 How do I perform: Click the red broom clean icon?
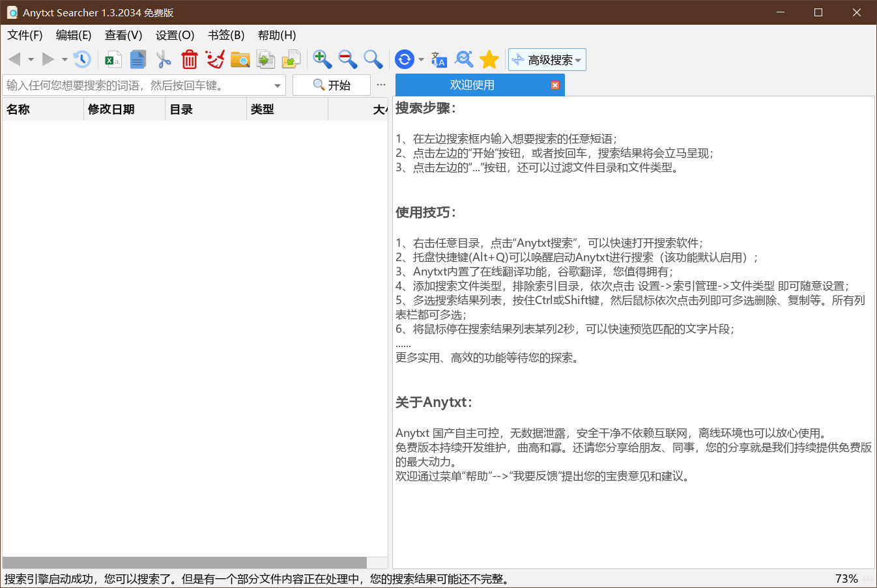[x=214, y=59]
